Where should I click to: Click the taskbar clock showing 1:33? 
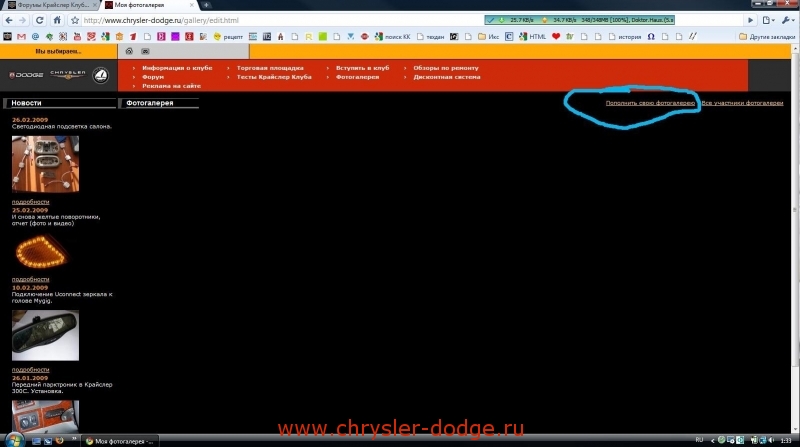tap(786, 440)
